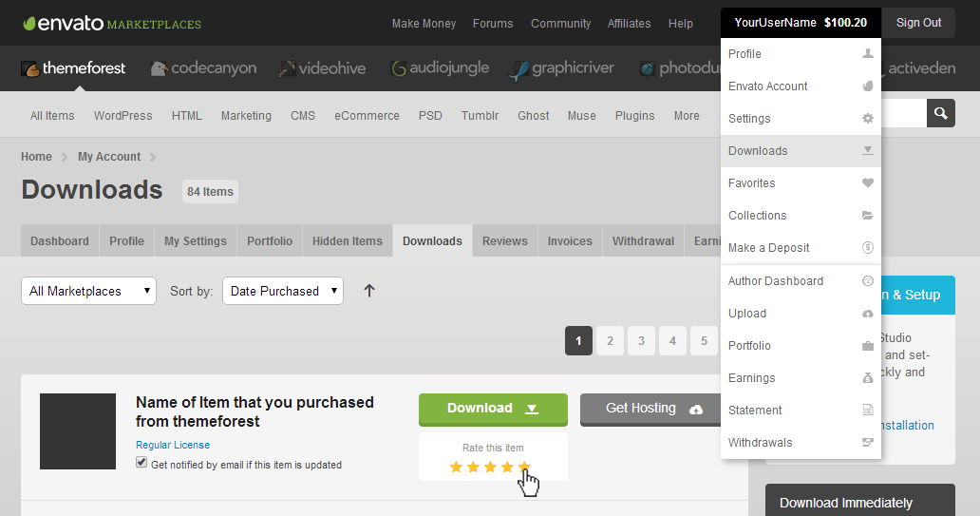Viewport: 980px width, 516px height.
Task: Open Favorites from the user menu
Action: coord(801,183)
